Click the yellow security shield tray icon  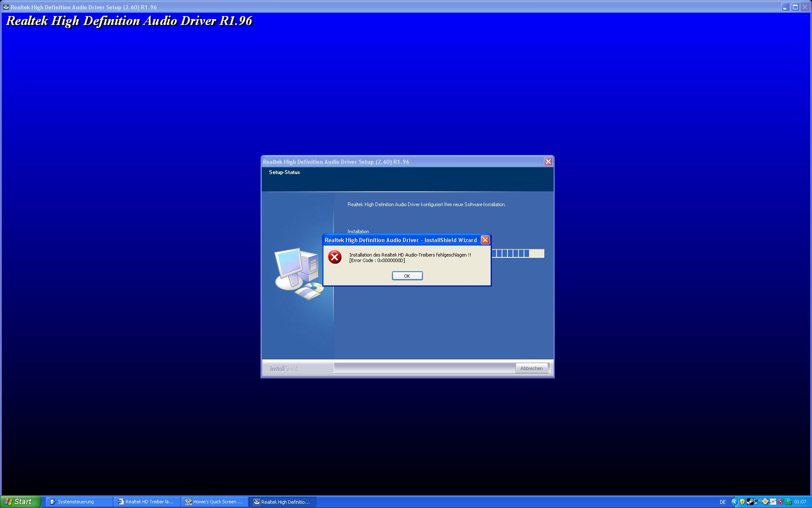tap(742, 502)
